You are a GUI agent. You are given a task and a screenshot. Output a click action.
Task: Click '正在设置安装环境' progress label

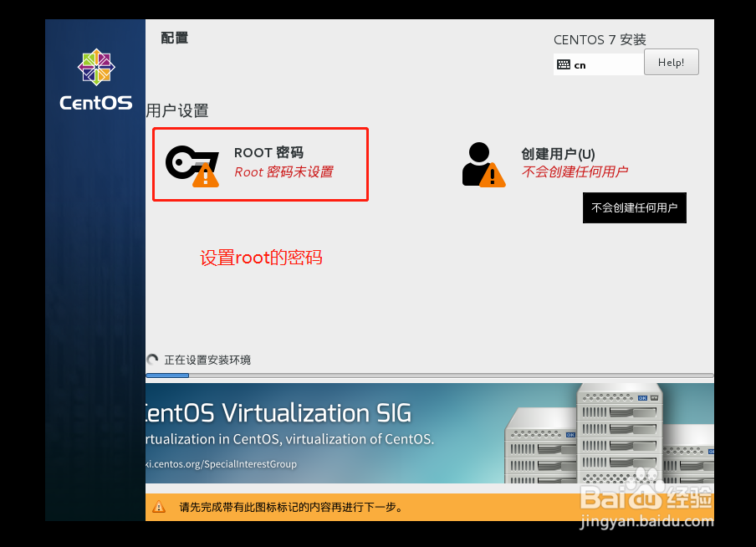click(207, 360)
